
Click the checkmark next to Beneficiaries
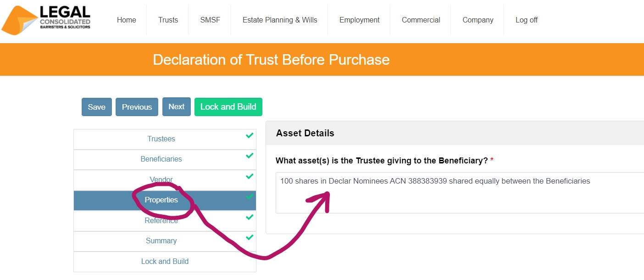[x=250, y=156]
